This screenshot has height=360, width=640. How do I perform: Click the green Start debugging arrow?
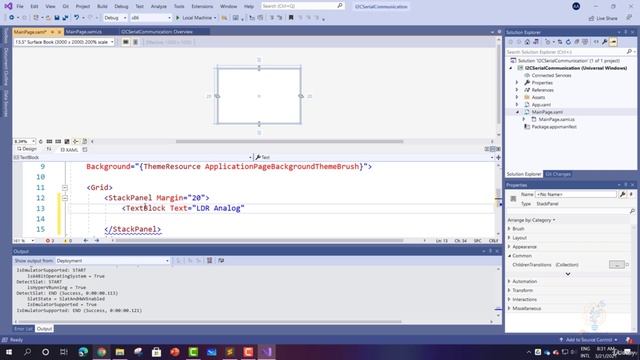178,18
